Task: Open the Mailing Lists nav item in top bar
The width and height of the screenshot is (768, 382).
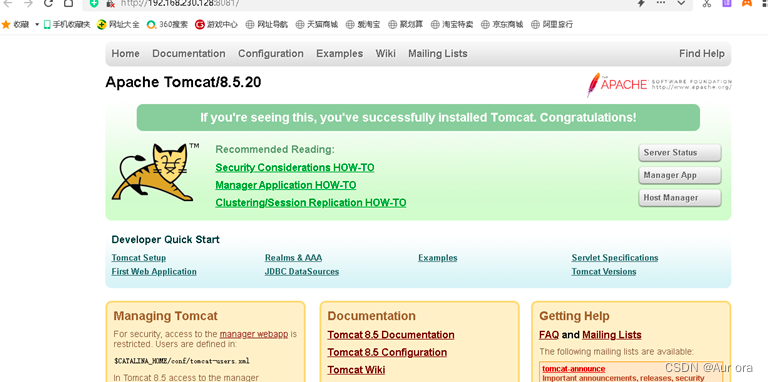Action: (x=438, y=53)
